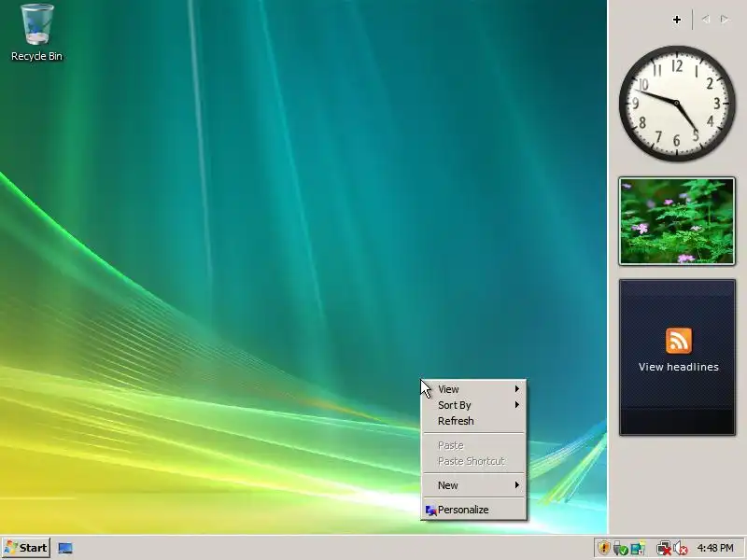Open the Windows Sidebar tray icon
Viewport: 747px width, 560px height.
[x=638, y=548]
